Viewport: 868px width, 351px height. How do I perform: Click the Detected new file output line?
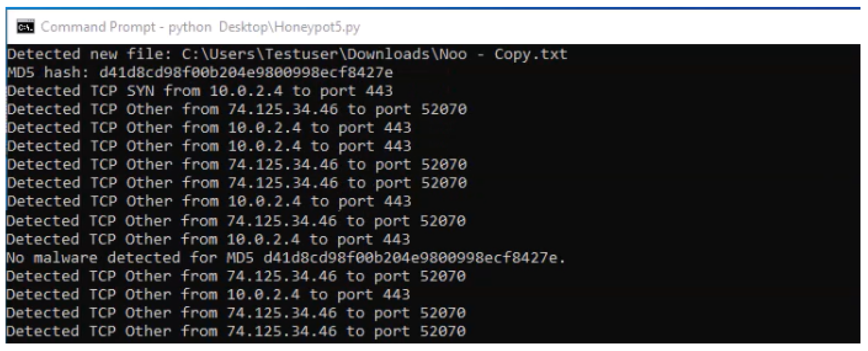coord(287,54)
